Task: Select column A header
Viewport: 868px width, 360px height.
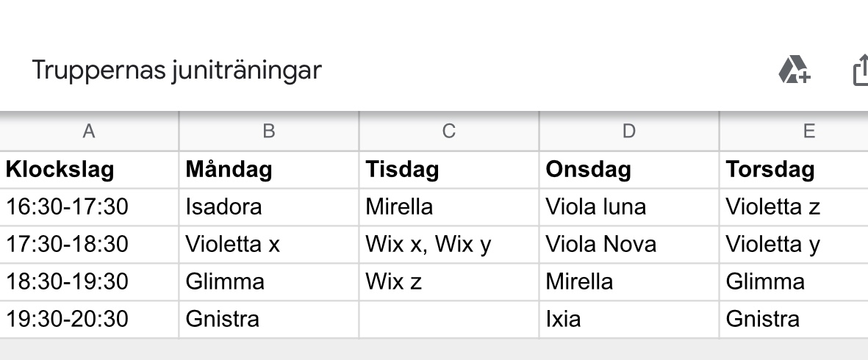Action: (x=89, y=132)
